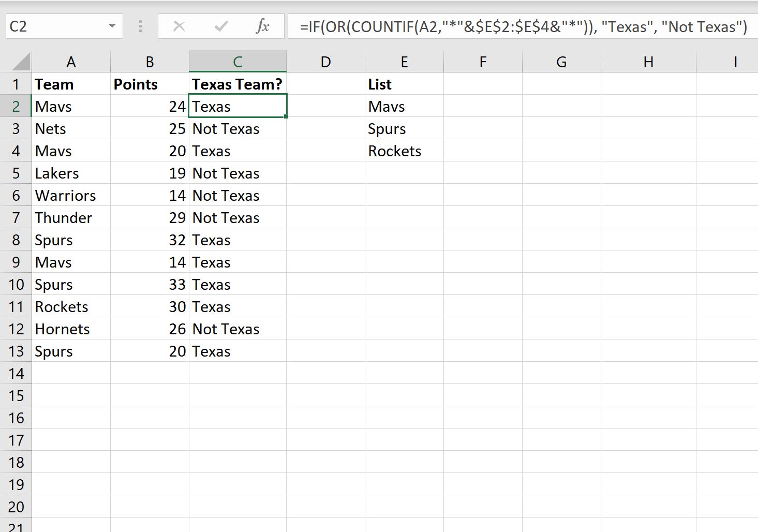Select cell A6 containing Warriors
758x532 pixels.
(71, 196)
